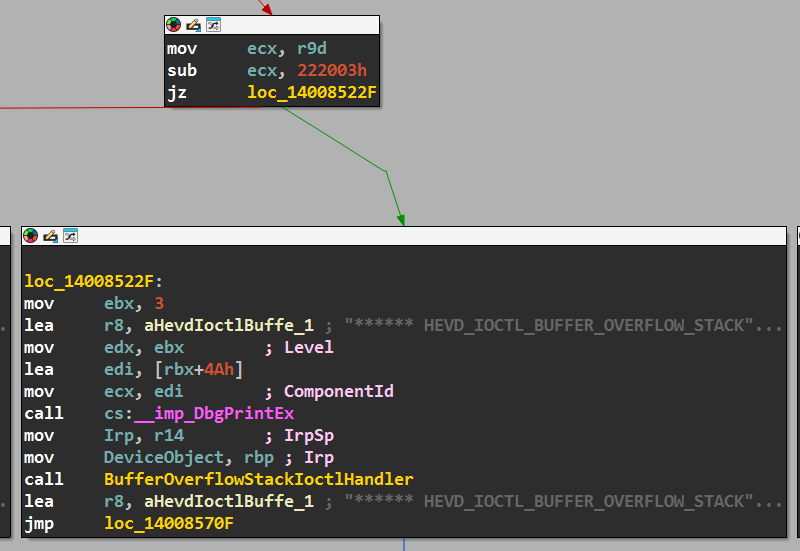The image size is (800, 551).
Task: Select the 222003h constant in the sub instruction
Action: (x=327, y=70)
